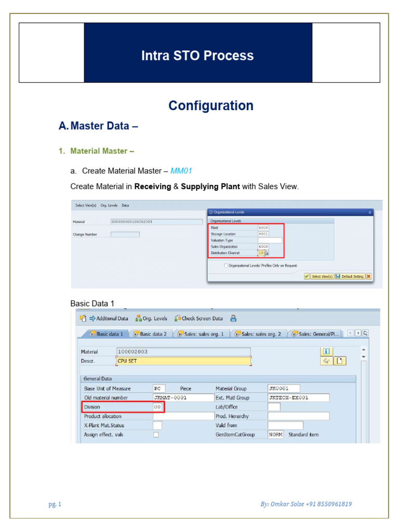Screen dimensions: 399x532
Task: Click the Material number field 100002003
Action: (x=183, y=352)
